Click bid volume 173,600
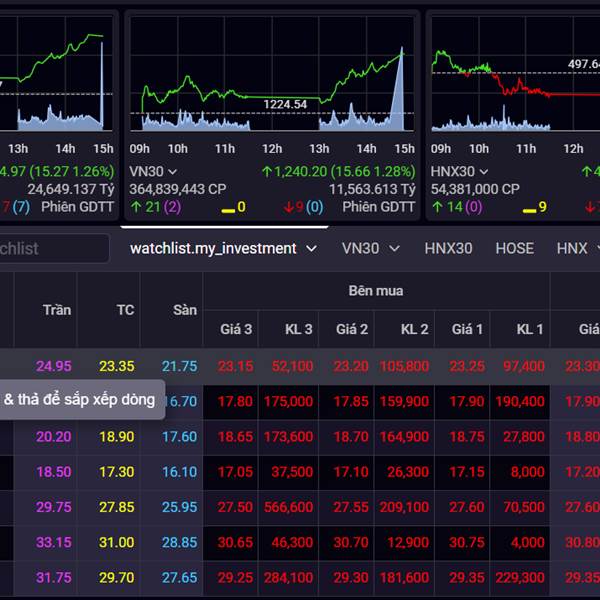This screenshot has width=600, height=600. (x=289, y=437)
